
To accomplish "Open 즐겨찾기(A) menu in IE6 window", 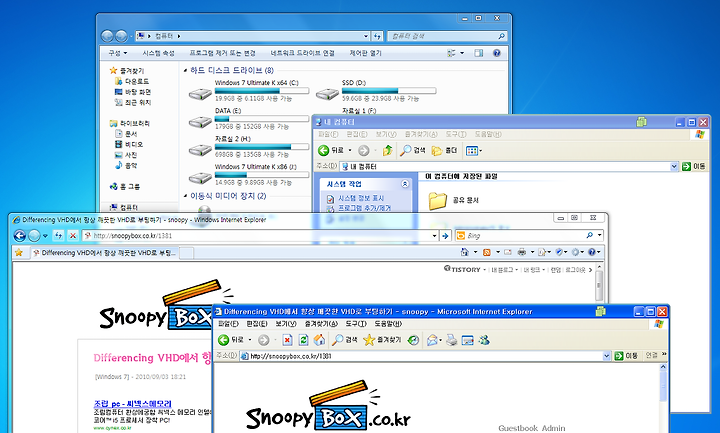I will tap(320, 324).
